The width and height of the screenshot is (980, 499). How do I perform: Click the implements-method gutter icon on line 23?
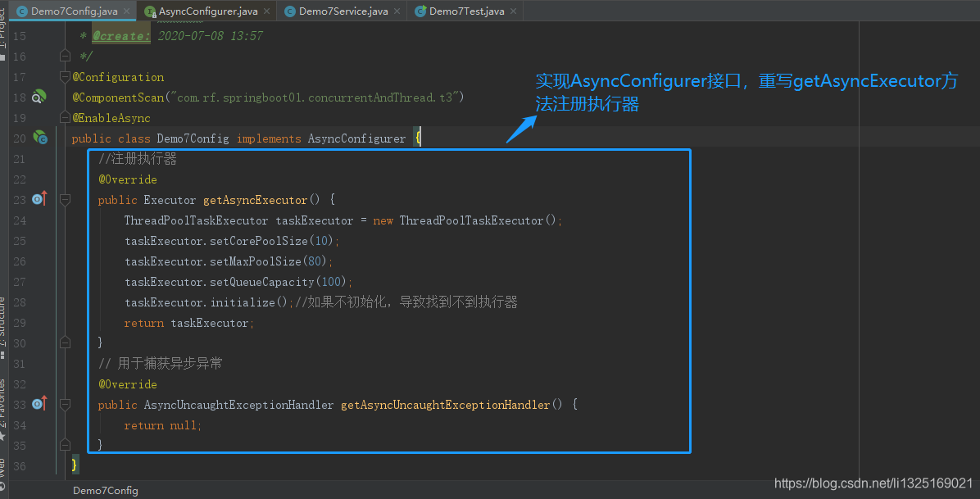(39, 199)
